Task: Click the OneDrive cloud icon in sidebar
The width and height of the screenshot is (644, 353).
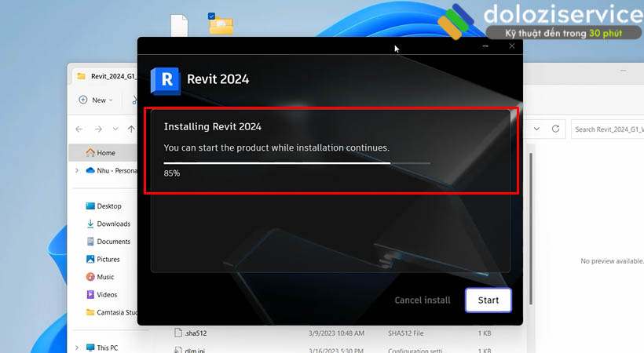Action: (x=90, y=170)
